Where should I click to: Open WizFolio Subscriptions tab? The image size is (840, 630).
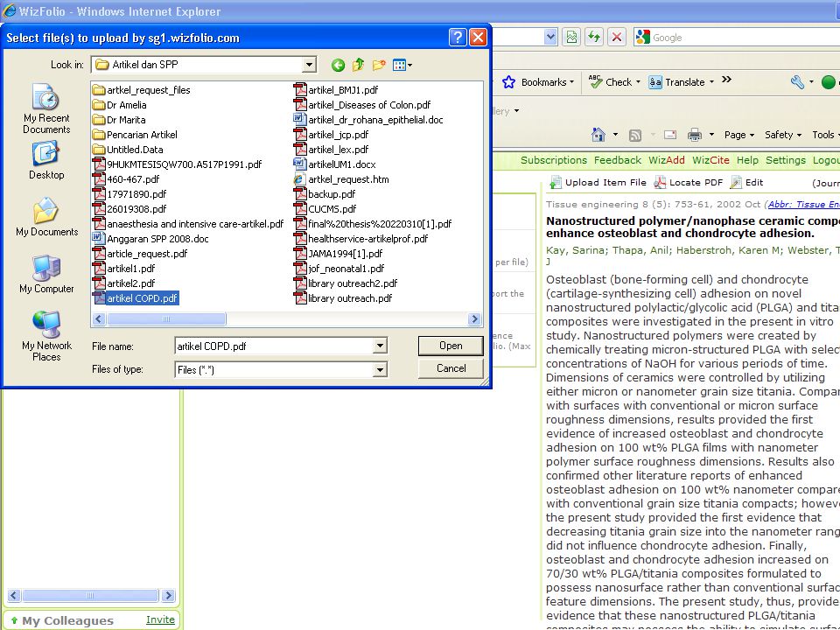(x=553, y=160)
